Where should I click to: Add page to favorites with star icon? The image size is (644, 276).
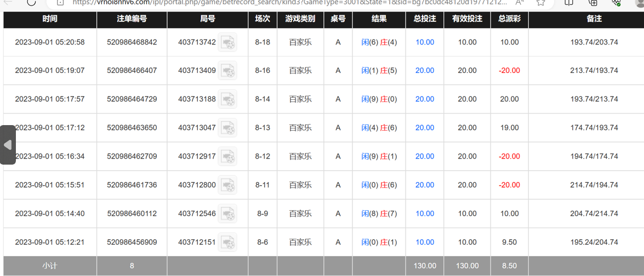[541, 2]
